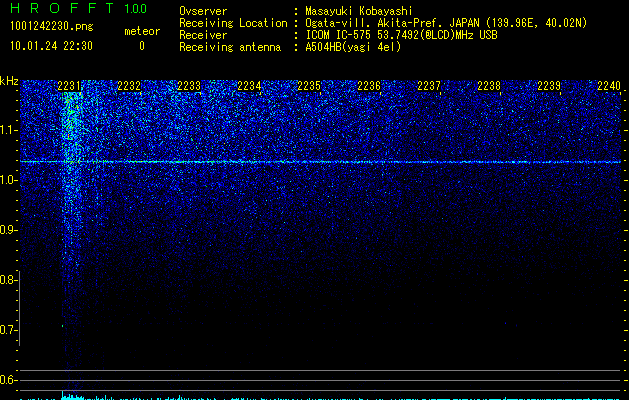Image resolution: width=629 pixels, height=400 pixels.
Task: Click the 2234 time marker
Action: click(x=249, y=86)
